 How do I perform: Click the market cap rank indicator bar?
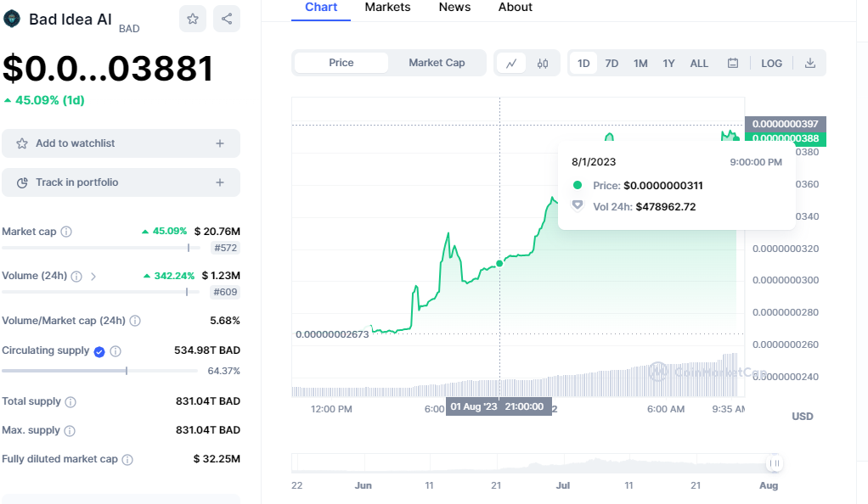(x=99, y=248)
